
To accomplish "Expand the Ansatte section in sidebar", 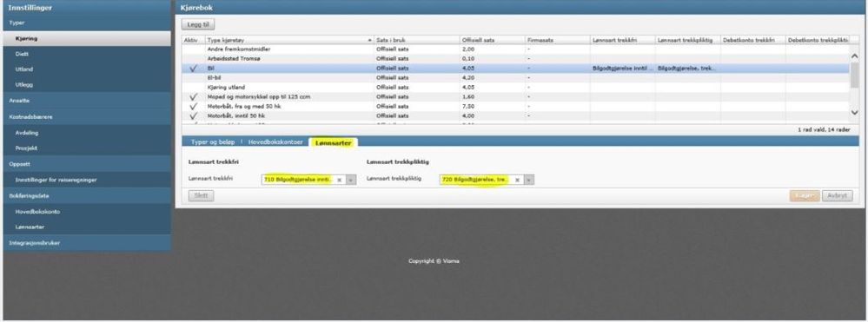I will pos(87,101).
